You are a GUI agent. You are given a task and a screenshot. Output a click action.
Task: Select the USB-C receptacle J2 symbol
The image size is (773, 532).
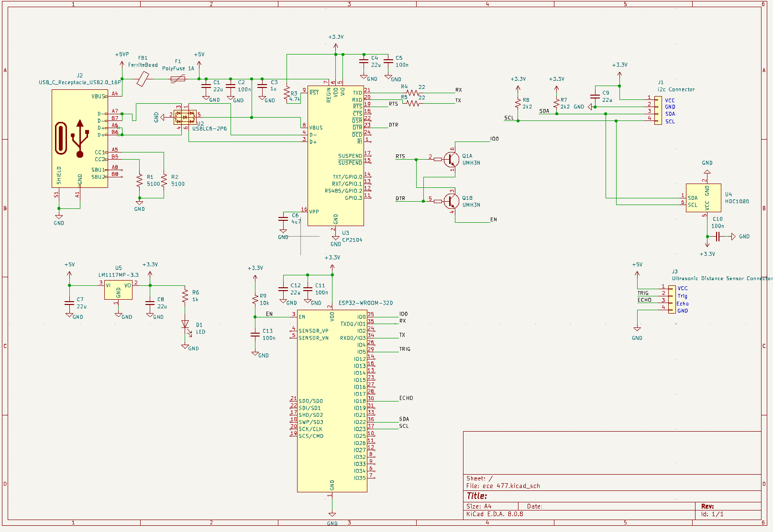tap(79, 139)
